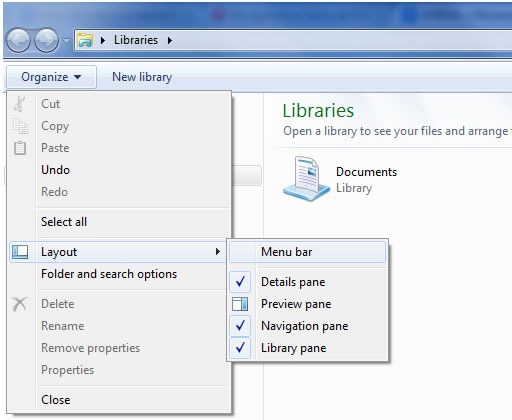Click the New library button
The height and width of the screenshot is (420, 512).
tap(142, 77)
